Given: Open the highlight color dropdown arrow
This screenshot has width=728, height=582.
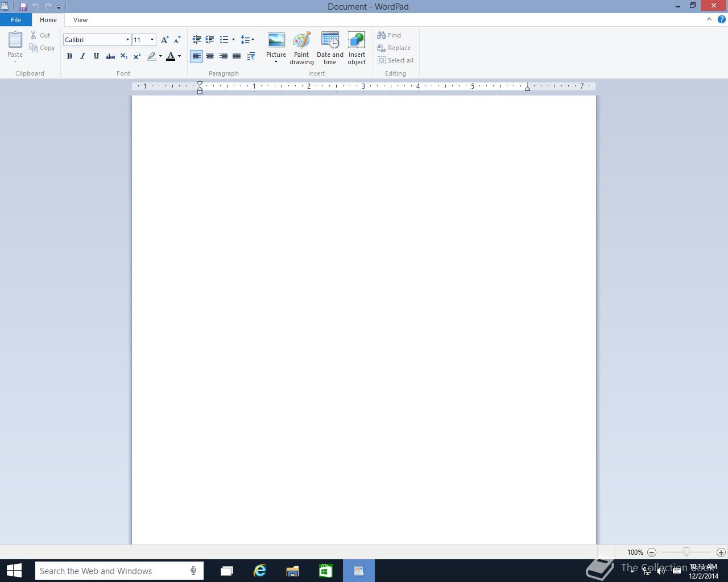Looking at the screenshot, I should pos(160,56).
